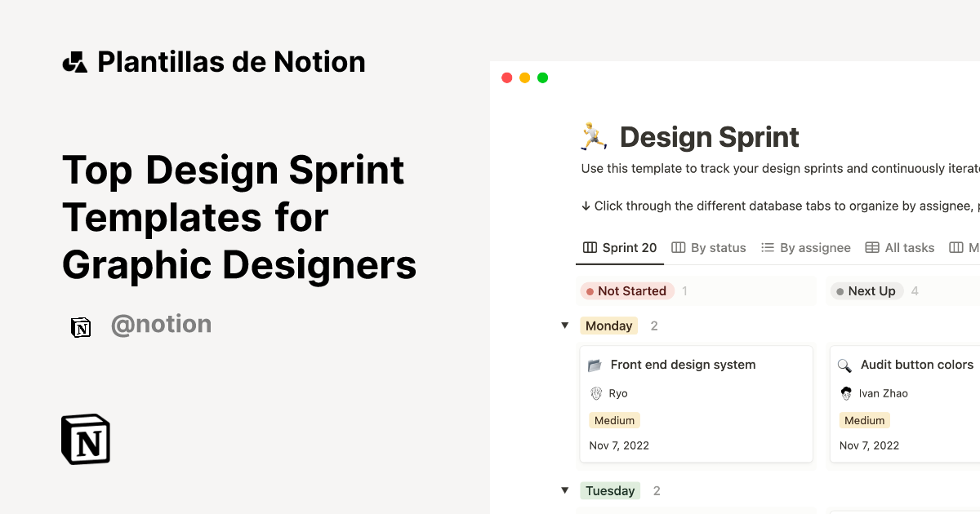Open Ryo's avatar icon
Image resolution: width=980 pixels, height=514 pixels.
tap(596, 393)
